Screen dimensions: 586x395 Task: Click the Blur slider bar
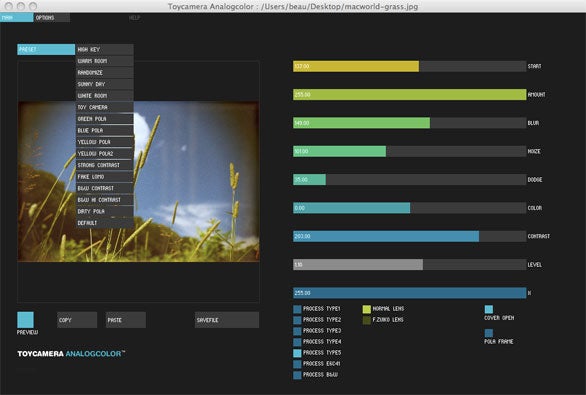[x=410, y=123]
